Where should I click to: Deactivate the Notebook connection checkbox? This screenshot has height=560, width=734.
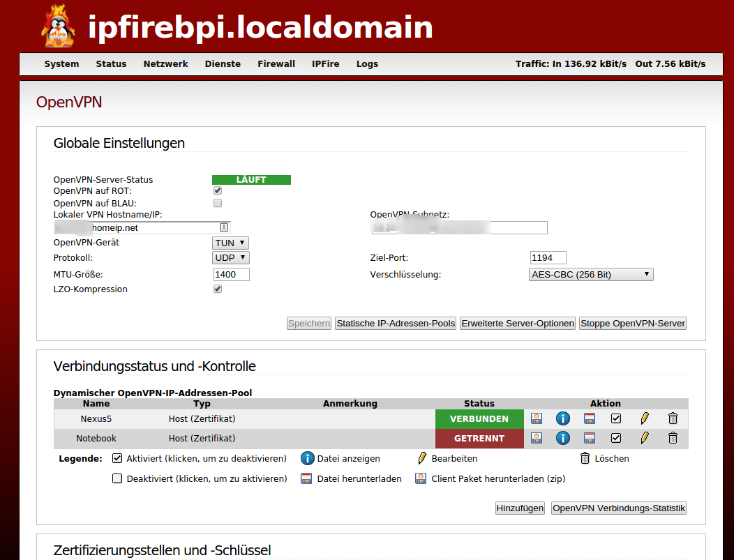click(616, 438)
